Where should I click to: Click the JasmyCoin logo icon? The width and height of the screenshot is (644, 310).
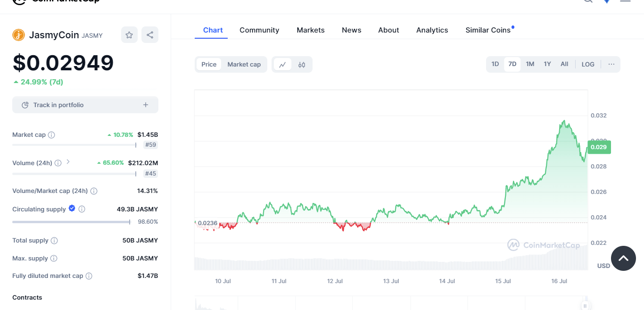coord(18,35)
